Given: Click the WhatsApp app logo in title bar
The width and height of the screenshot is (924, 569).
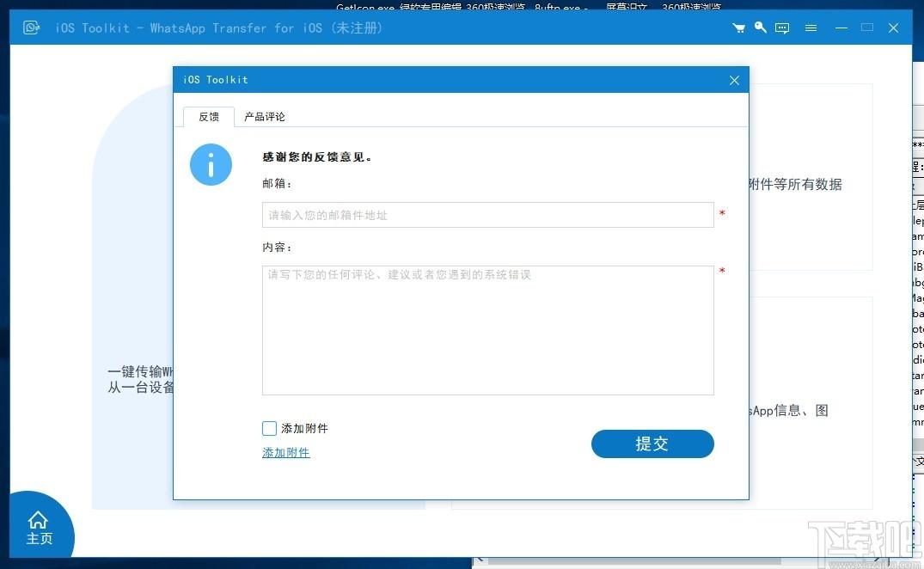Looking at the screenshot, I should tap(31, 28).
